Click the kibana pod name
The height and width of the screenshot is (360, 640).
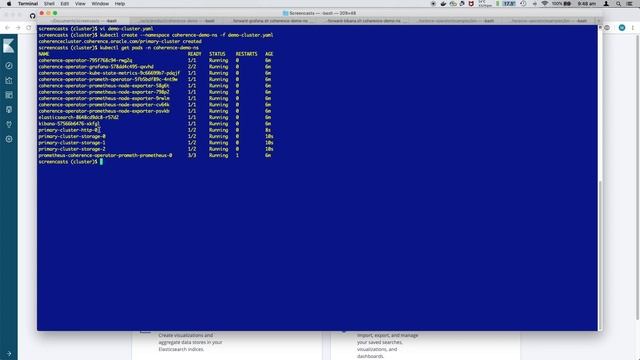[69, 124]
